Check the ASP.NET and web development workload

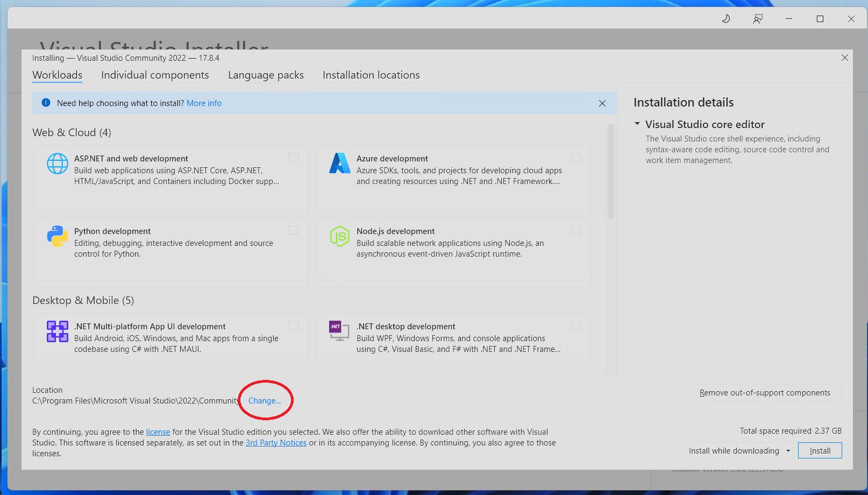(294, 158)
